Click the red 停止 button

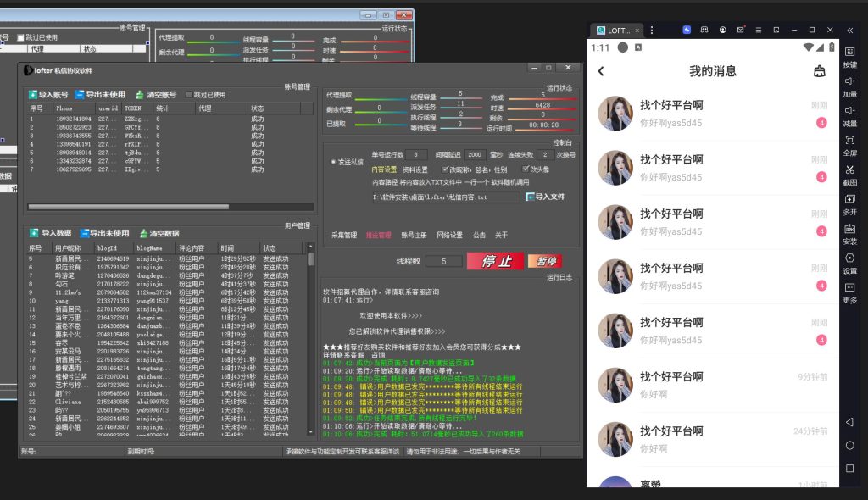(495, 261)
